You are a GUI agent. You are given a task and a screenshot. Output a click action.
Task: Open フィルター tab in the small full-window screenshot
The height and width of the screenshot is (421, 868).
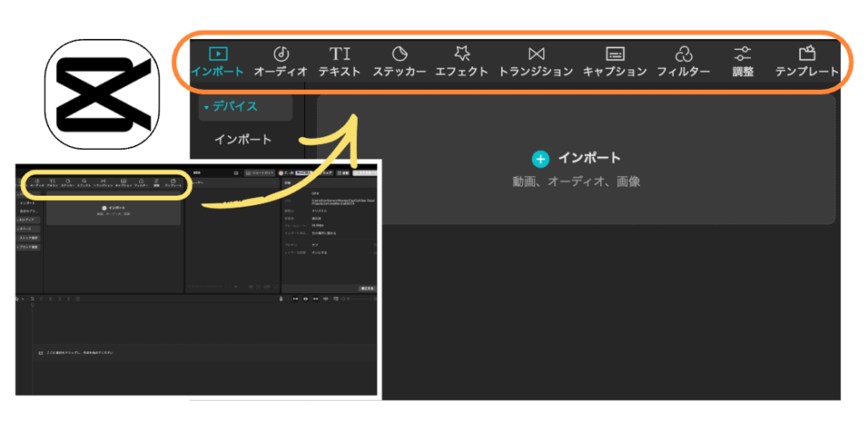pos(142,183)
